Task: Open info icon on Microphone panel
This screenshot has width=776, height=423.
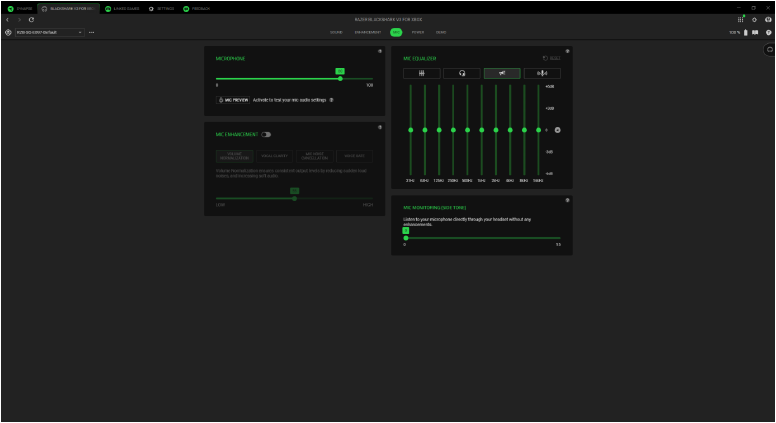Action: (x=380, y=51)
